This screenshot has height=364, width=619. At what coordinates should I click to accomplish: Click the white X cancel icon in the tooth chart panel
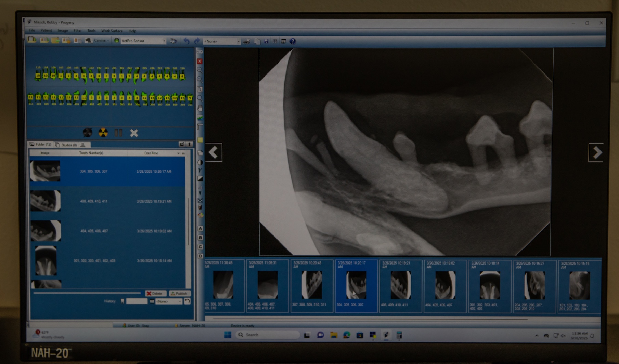coord(134,133)
